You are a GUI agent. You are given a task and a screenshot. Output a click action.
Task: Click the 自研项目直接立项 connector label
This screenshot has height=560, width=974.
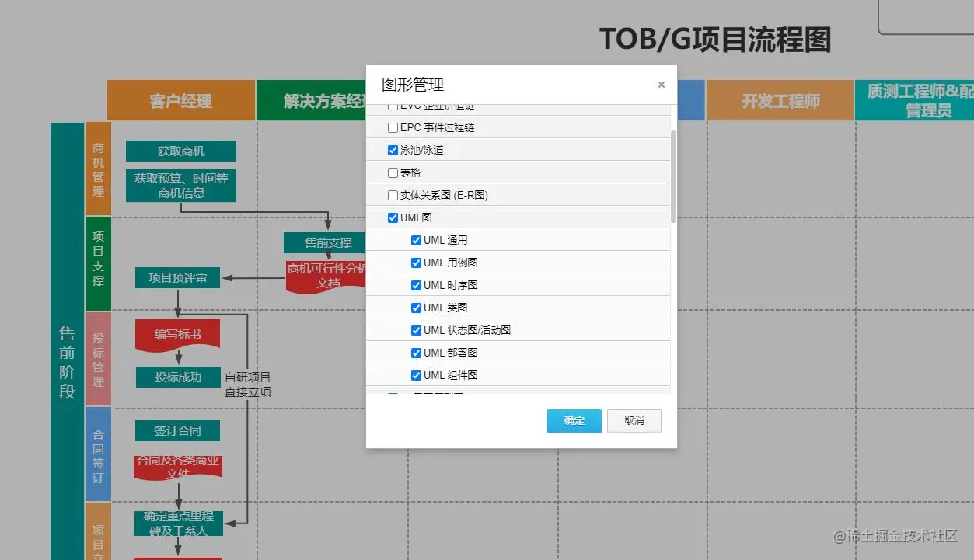pos(248,384)
